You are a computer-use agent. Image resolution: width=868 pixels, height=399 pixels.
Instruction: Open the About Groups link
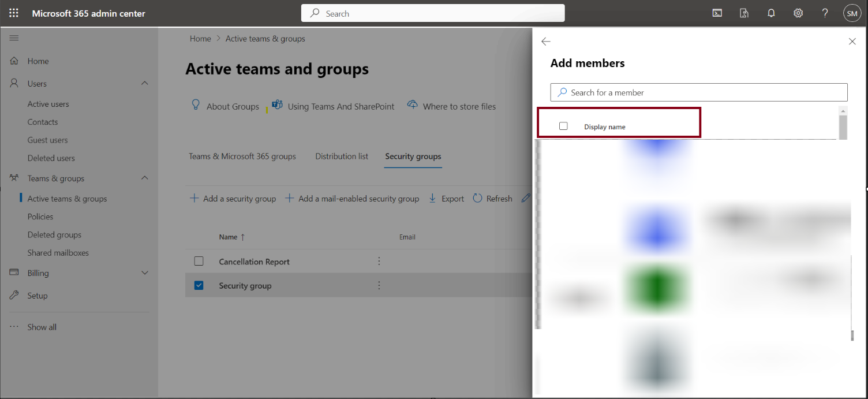(x=233, y=106)
